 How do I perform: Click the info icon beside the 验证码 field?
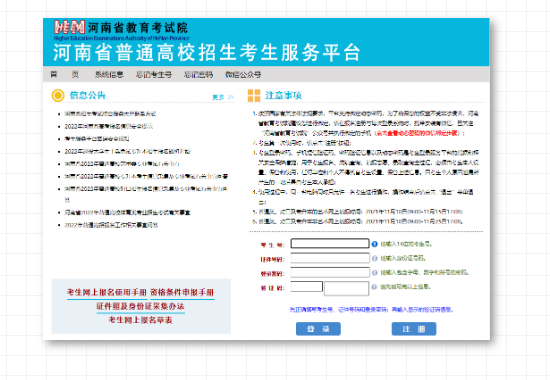pos(374,287)
